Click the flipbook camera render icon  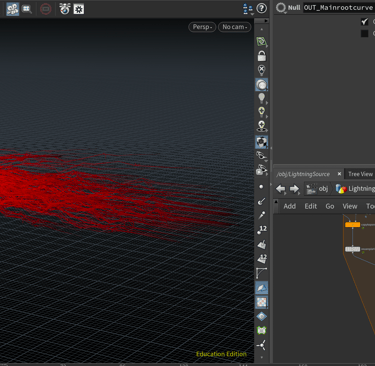pyautogui.click(x=65, y=9)
